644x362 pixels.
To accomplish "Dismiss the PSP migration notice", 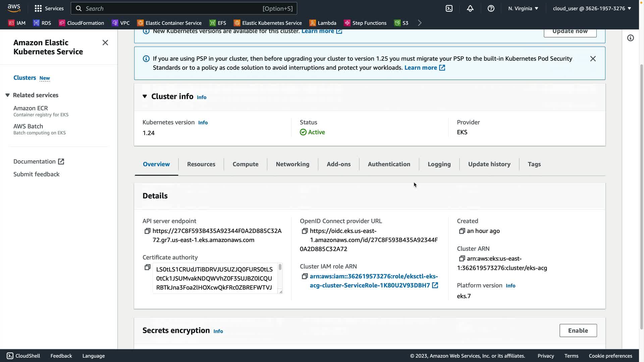I will tap(593, 59).
